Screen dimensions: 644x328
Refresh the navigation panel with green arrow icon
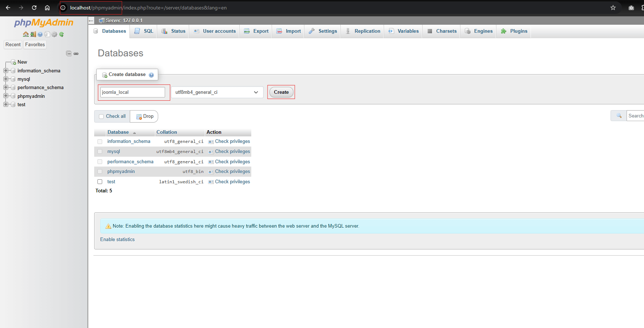[x=61, y=34]
